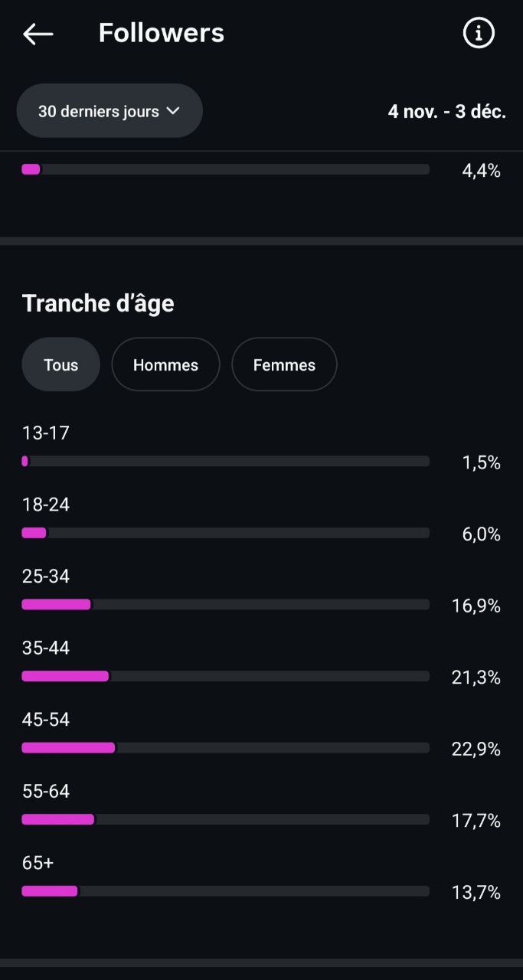523x980 pixels.
Task: Select the 45-54 age bar
Action: [225, 747]
